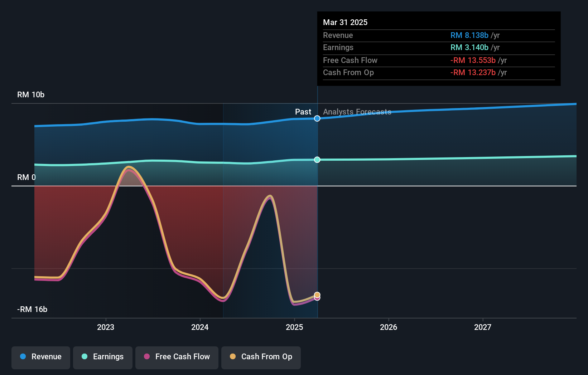
Task: Select the 2025 x-axis label
Action: pyautogui.click(x=294, y=327)
